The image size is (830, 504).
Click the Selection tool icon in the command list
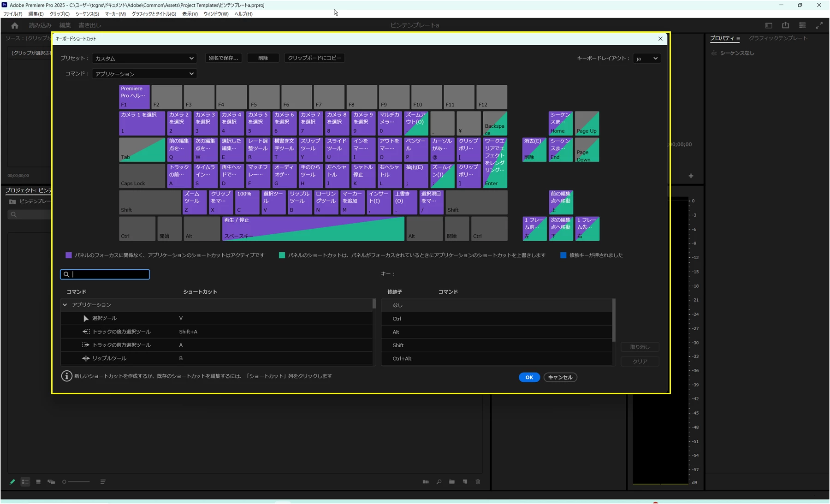point(86,318)
